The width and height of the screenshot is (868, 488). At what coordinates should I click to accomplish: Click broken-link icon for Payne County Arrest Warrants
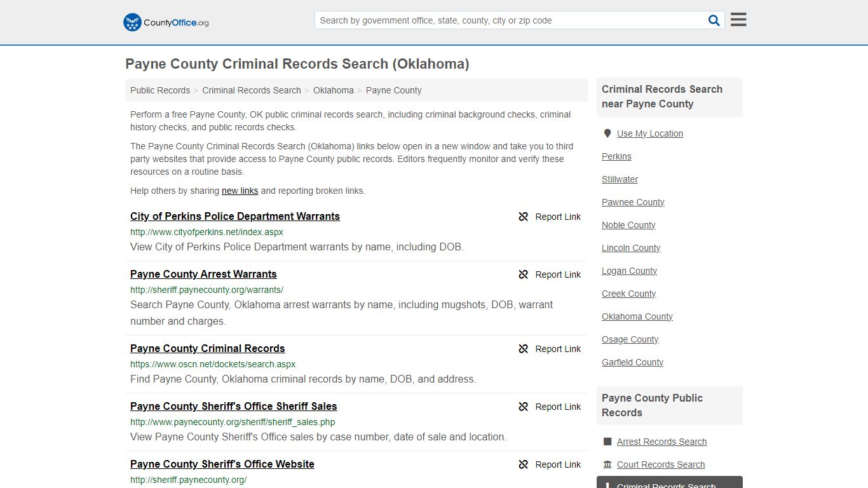[524, 274]
